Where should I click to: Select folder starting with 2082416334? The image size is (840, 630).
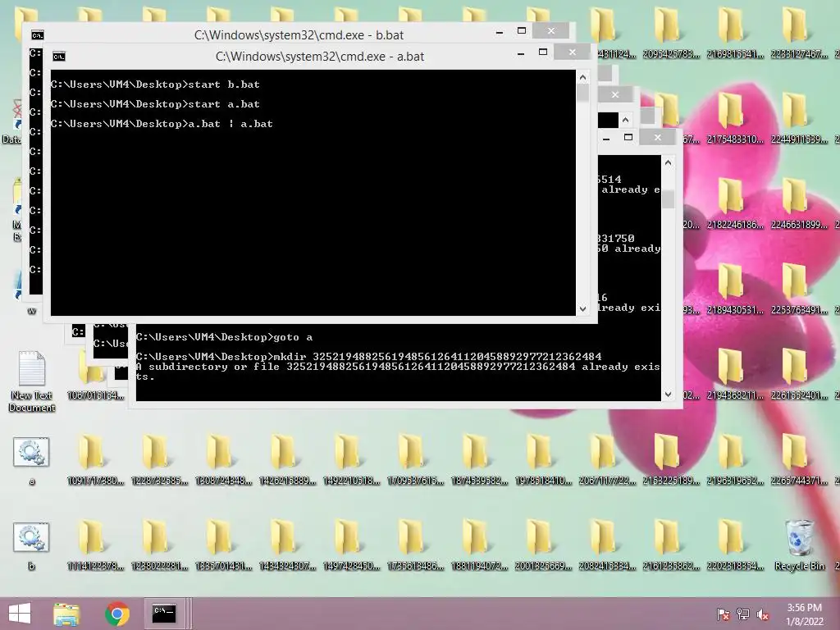[x=607, y=546]
